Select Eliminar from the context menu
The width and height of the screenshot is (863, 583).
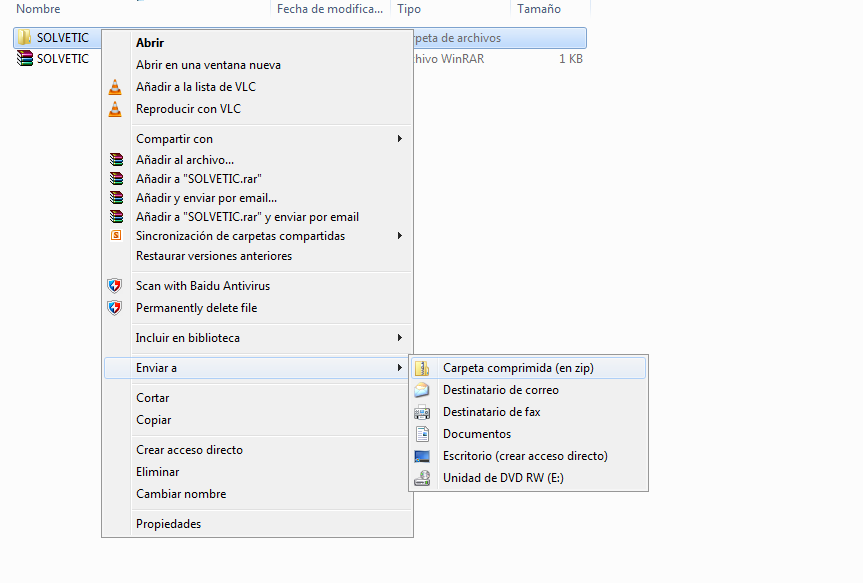258,472
